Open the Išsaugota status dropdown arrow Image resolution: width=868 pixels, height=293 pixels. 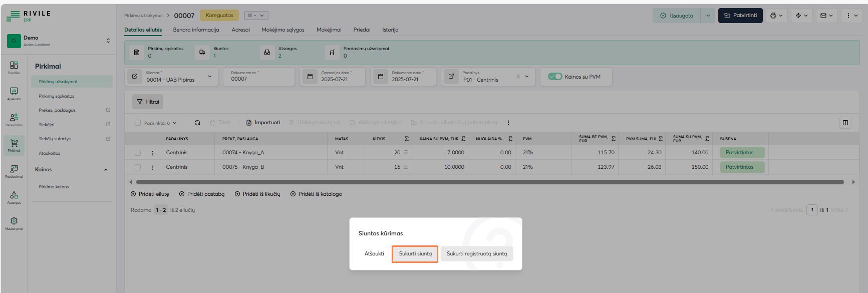point(708,16)
